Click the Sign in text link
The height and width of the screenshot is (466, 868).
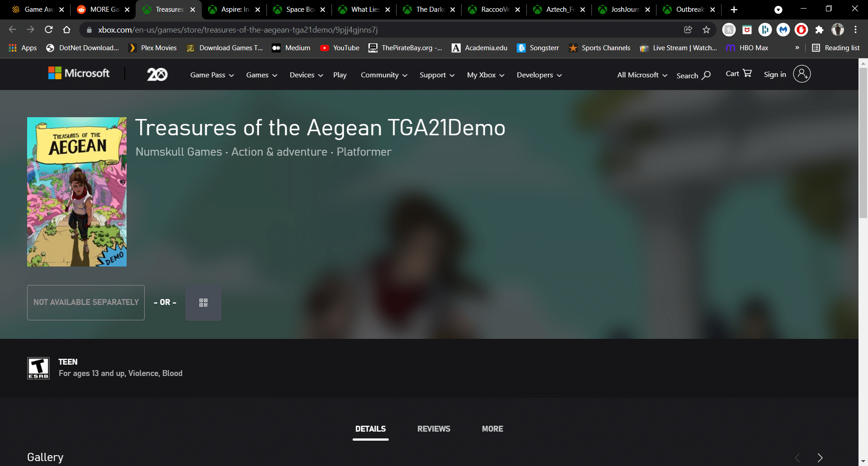[775, 75]
